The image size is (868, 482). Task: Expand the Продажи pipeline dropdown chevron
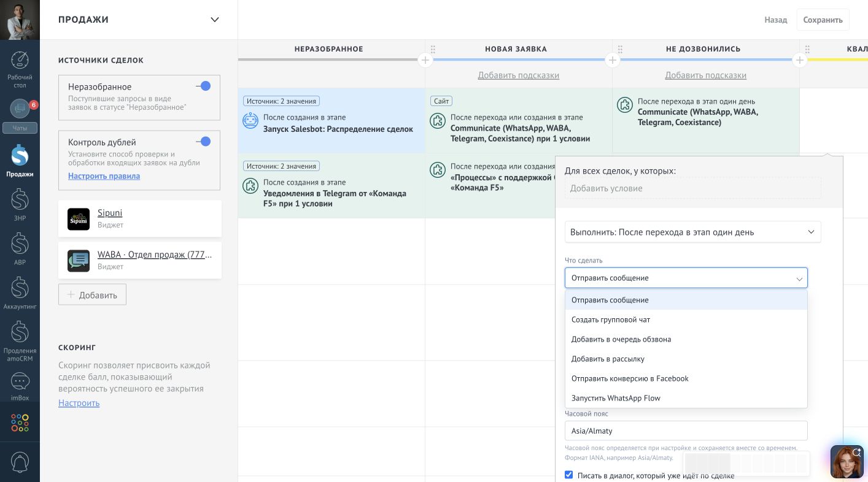[215, 20]
